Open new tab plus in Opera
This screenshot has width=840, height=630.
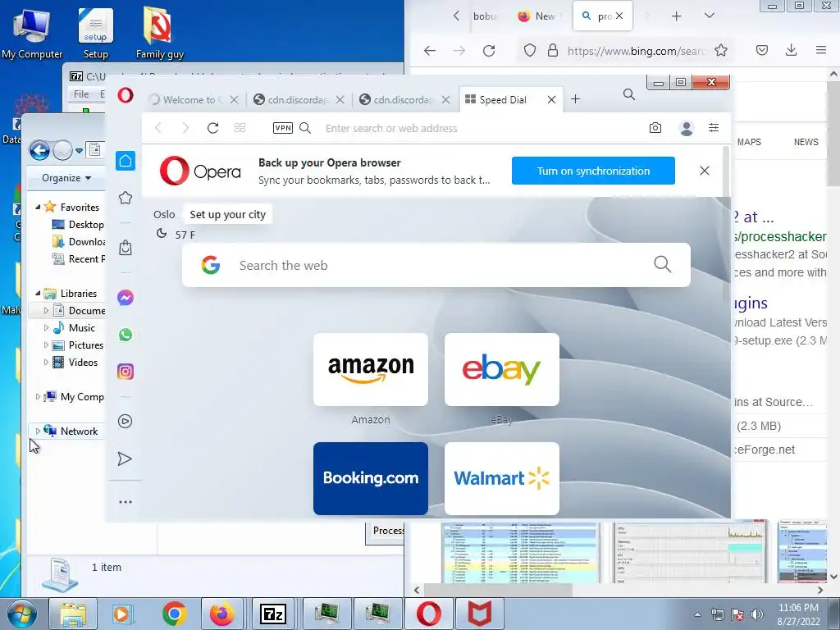[x=575, y=99]
